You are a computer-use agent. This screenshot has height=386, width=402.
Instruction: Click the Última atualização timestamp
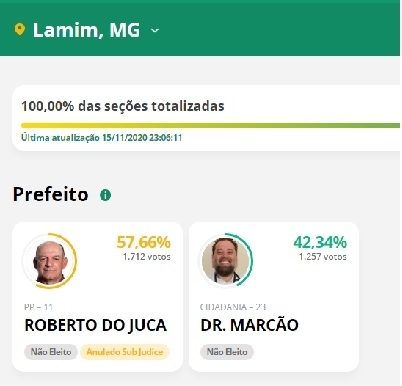pos(102,138)
